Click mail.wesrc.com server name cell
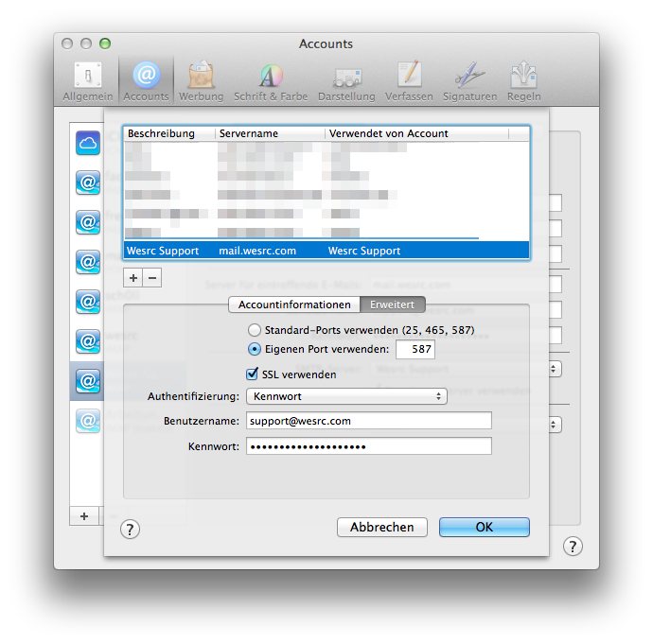653x644 pixels. pos(257,251)
